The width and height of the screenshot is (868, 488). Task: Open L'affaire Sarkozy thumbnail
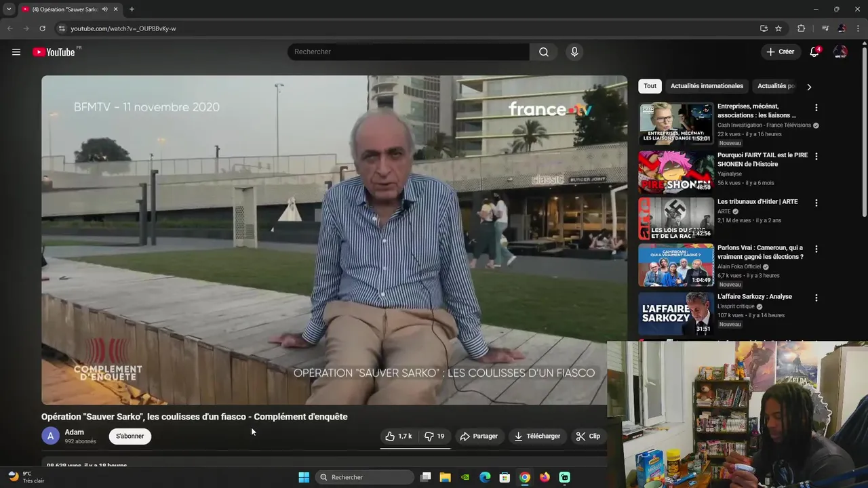pos(676,312)
